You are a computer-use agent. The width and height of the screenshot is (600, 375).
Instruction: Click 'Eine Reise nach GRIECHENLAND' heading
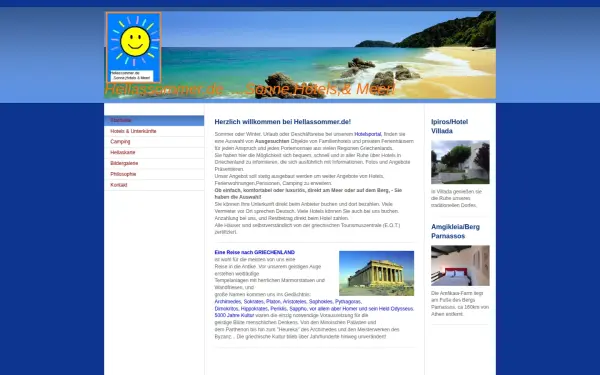pyautogui.click(x=254, y=253)
